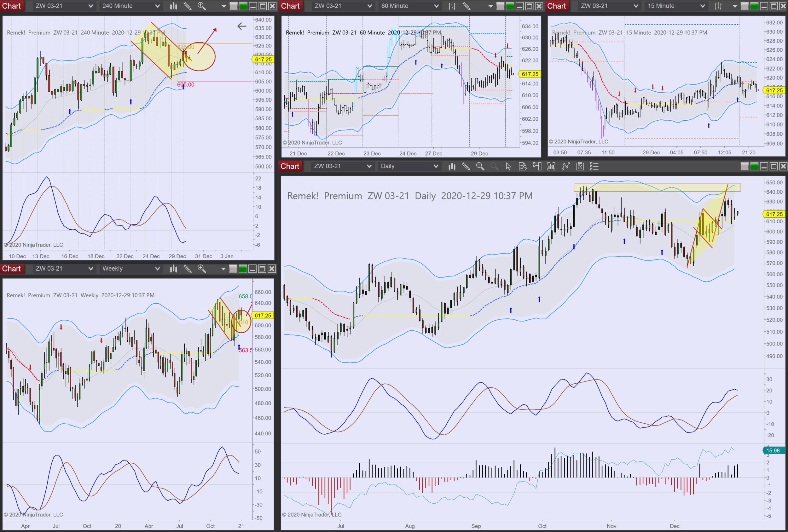The width and height of the screenshot is (788, 532).
Task: Open drawing tools pencil in Daily chart
Action: coord(466,166)
